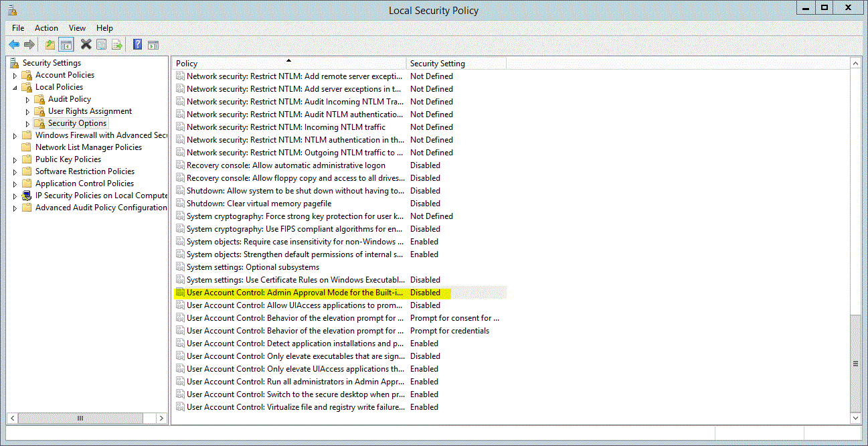The height and width of the screenshot is (446, 868).
Task: Click the blue Help question mark icon
Action: 137,45
